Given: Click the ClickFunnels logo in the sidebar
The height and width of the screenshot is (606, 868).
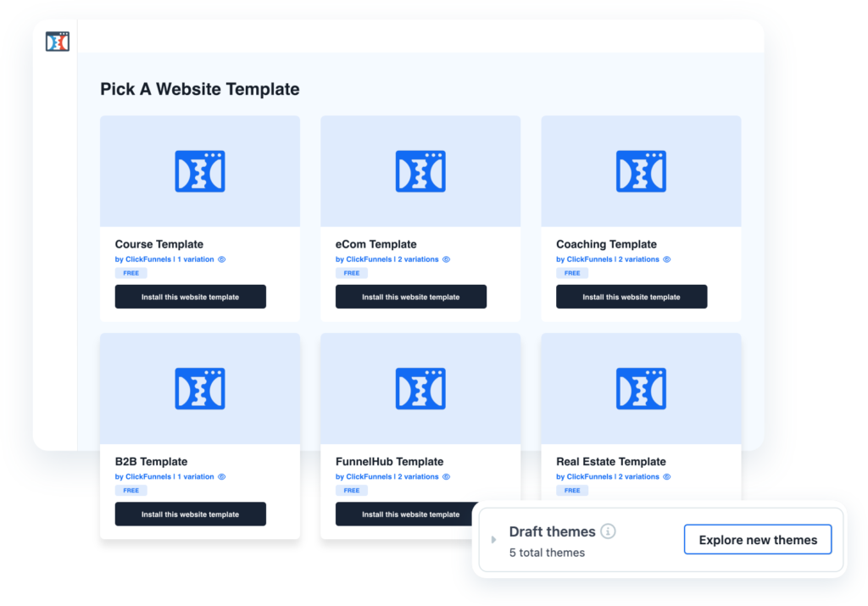Looking at the screenshot, I should 57,42.
